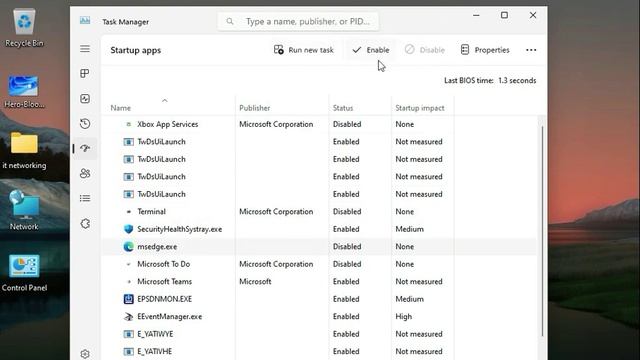640x360 pixels.
Task: Select the EPSDNMON.EXE row
Action: point(319,299)
